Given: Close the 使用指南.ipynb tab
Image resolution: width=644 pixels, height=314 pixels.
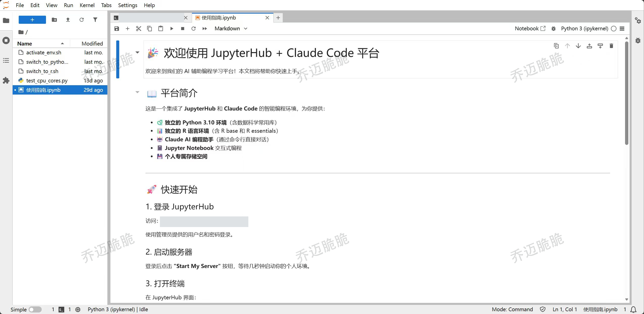Looking at the screenshot, I should 267,18.
